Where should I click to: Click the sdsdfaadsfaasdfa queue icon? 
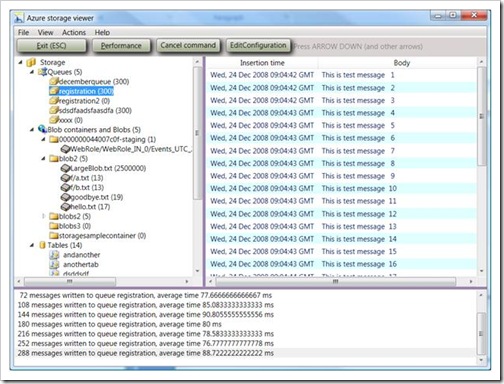tap(53, 110)
